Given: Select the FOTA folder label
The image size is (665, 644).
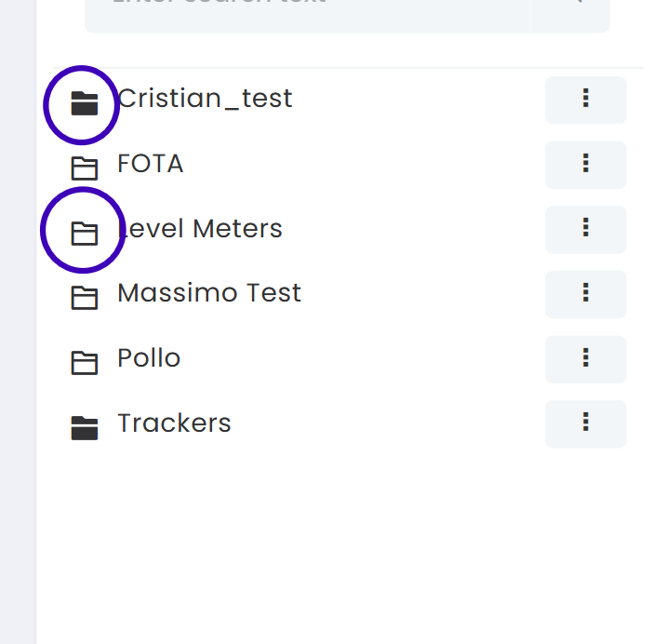Looking at the screenshot, I should (x=151, y=164).
